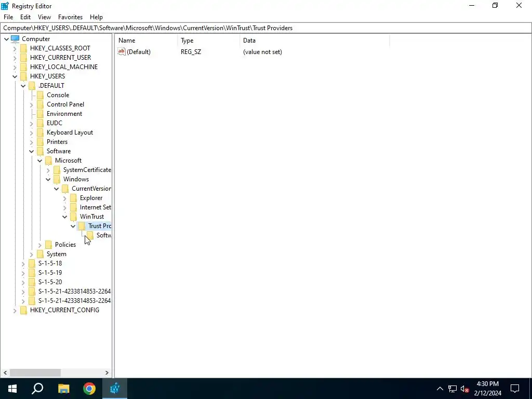This screenshot has width=532, height=399.
Task: Select the Trust Providers tree item
Action: click(99, 226)
